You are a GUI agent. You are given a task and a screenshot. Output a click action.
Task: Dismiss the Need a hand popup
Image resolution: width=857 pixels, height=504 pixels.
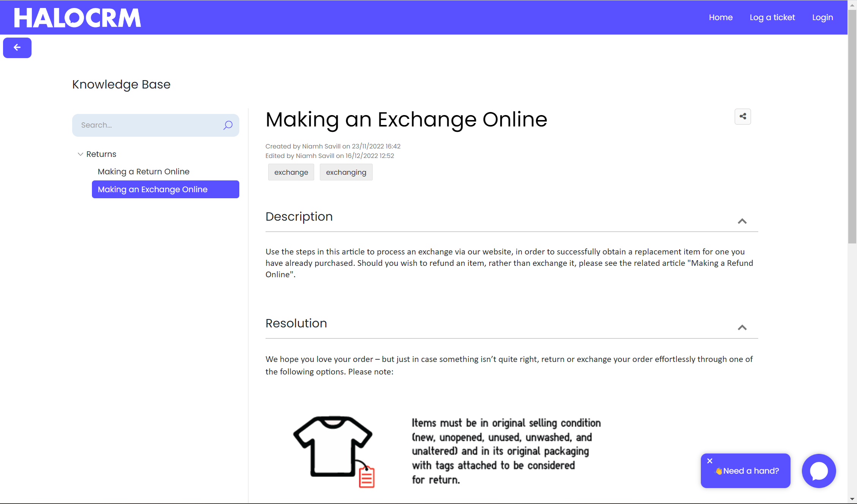(710, 461)
